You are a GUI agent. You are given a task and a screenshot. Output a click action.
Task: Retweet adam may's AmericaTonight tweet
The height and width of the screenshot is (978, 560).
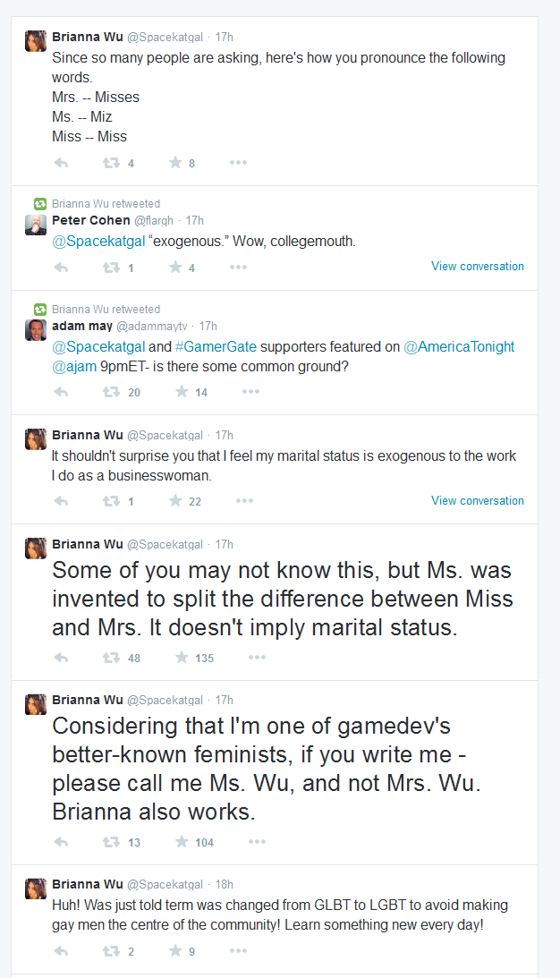pos(111,392)
